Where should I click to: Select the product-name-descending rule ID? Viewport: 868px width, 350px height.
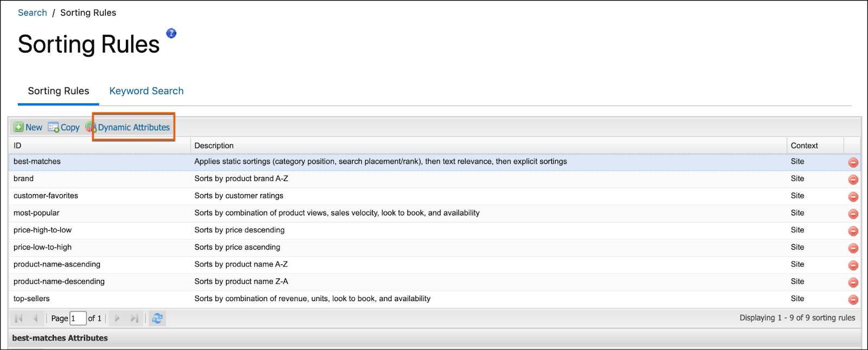pos(59,282)
